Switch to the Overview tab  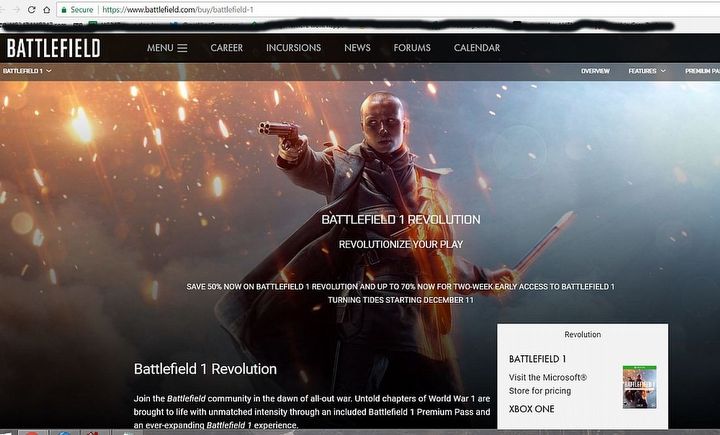[x=595, y=71]
